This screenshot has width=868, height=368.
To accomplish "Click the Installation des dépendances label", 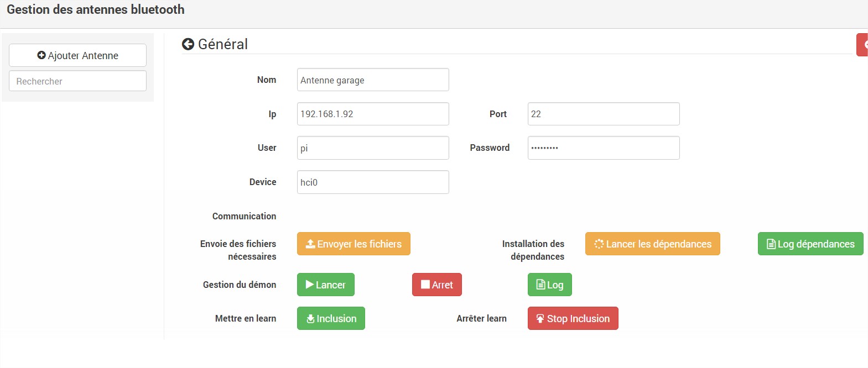I will tap(533, 250).
